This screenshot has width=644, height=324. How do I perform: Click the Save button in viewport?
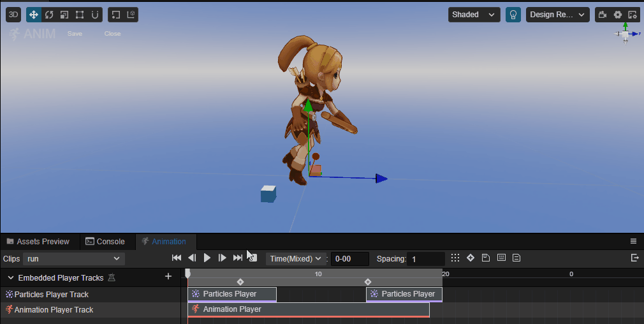[x=75, y=34]
